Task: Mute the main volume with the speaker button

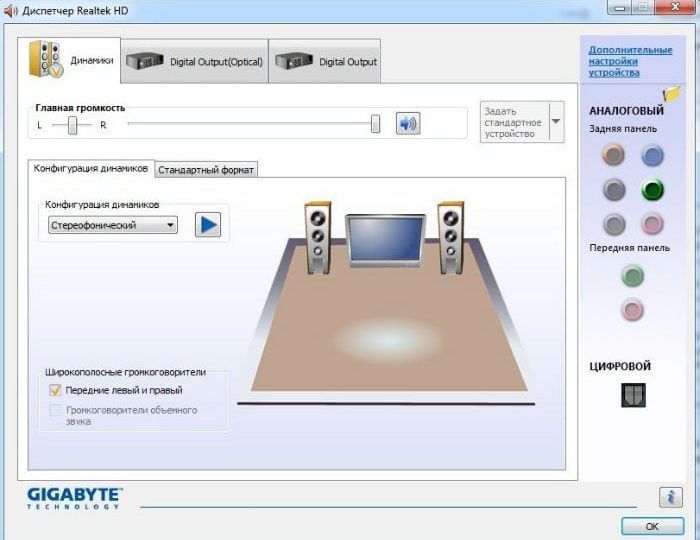Action: pyautogui.click(x=407, y=123)
